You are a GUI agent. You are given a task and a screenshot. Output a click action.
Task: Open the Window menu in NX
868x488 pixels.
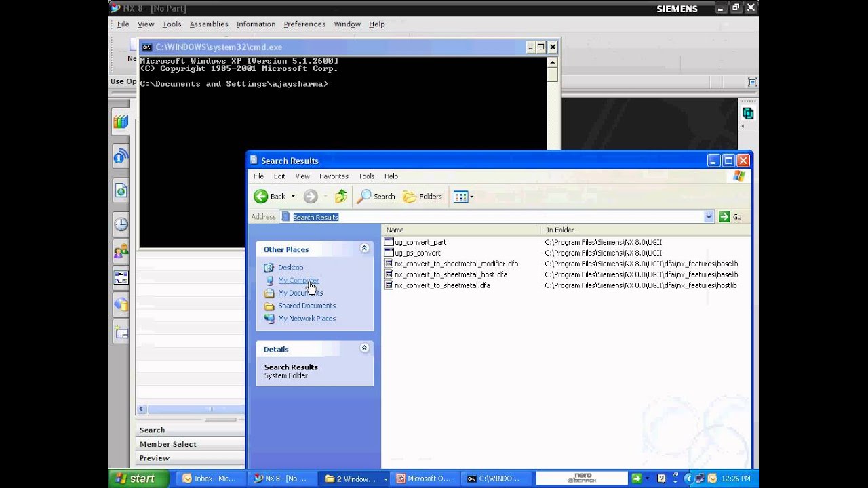[x=347, y=24]
